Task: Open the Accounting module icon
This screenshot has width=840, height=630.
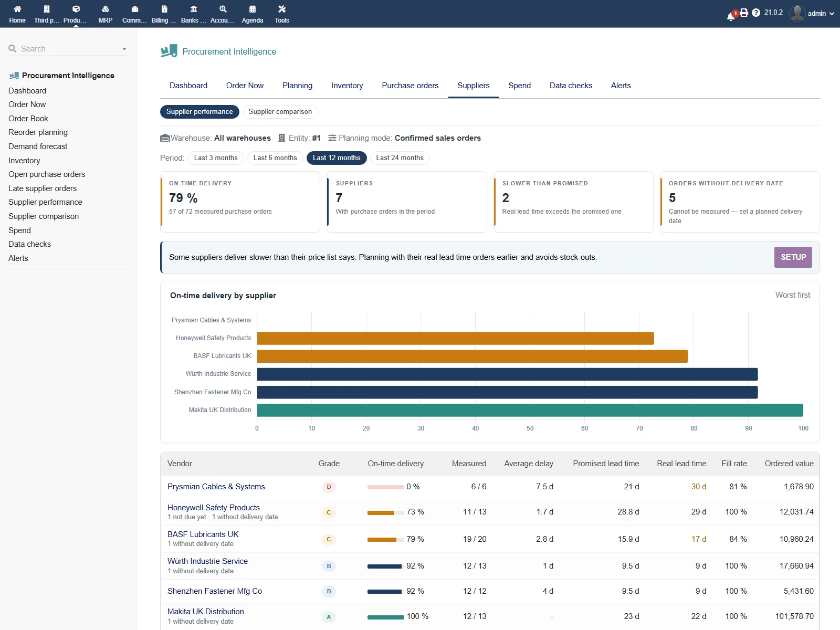Action: pyautogui.click(x=223, y=9)
